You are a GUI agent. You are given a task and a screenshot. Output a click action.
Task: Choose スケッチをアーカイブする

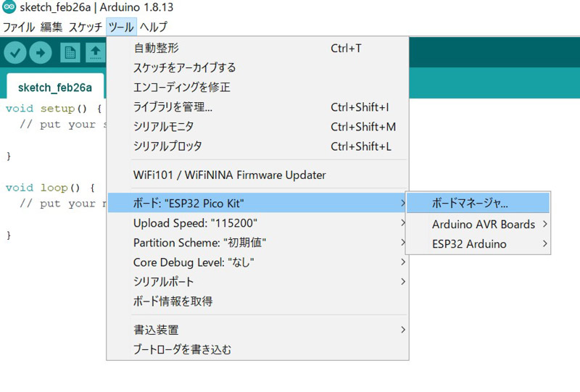pos(258,67)
